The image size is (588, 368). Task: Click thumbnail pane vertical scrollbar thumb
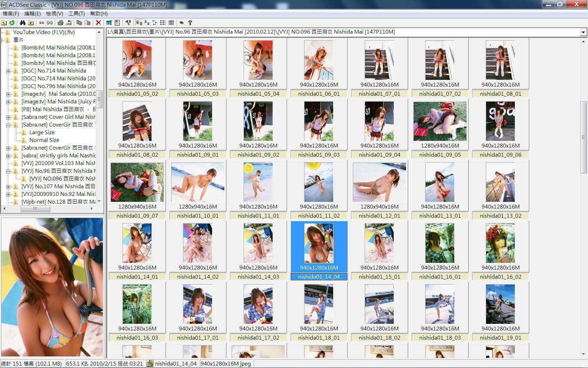pos(583,137)
